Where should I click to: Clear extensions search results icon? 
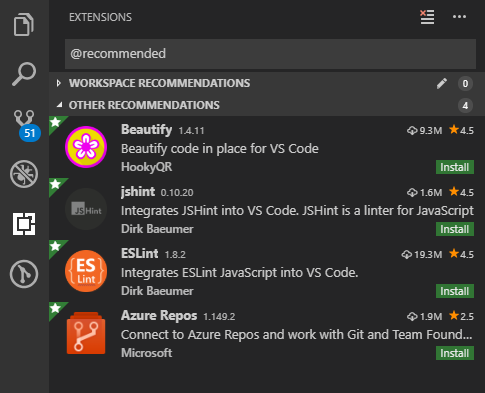click(x=427, y=17)
